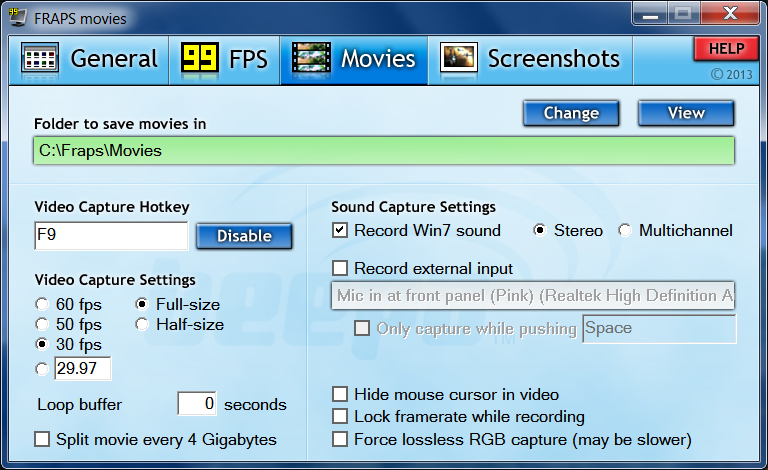The height and width of the screenshot is (470, 768).
Task: Select the 50 fps option
Action: (x=69, y=325)
